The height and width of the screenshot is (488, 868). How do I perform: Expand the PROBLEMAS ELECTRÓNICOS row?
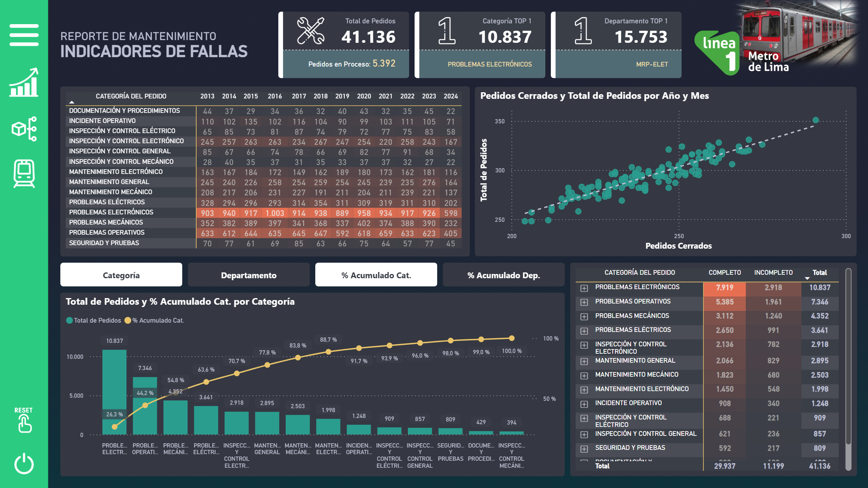pos(584,288)
